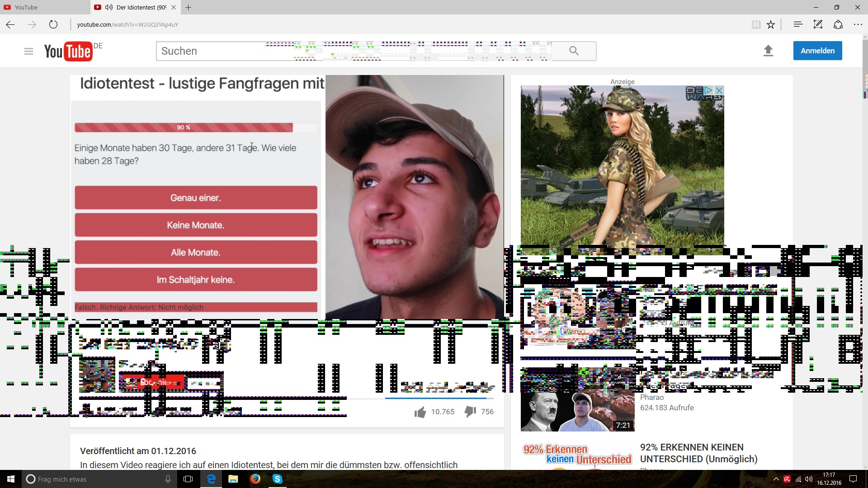
Task: Open the YouTube hamburger guide menu
Action: (28, 51)
